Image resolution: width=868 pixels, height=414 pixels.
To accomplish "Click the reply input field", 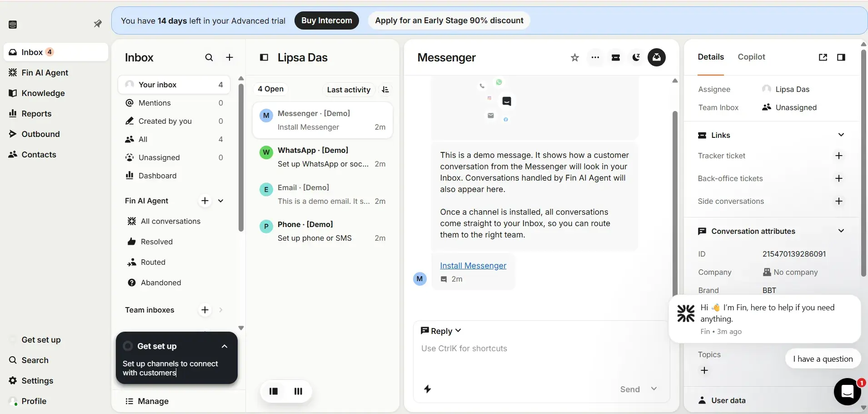I will click(500, 348).
